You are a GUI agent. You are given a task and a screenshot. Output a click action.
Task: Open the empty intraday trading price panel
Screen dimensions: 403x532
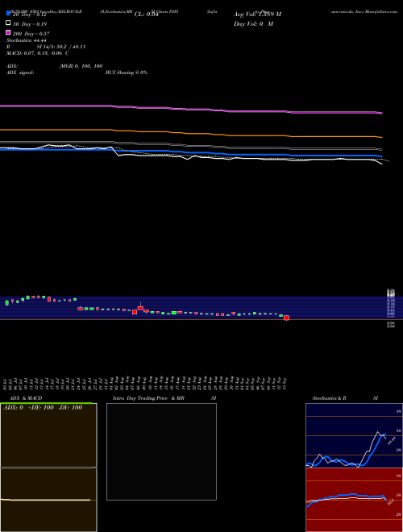(x=161, y=451)
